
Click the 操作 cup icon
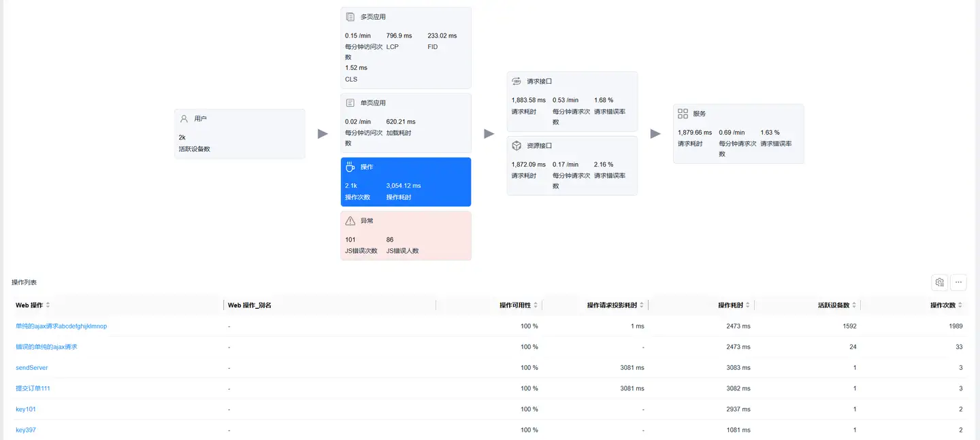coord(350,167)
